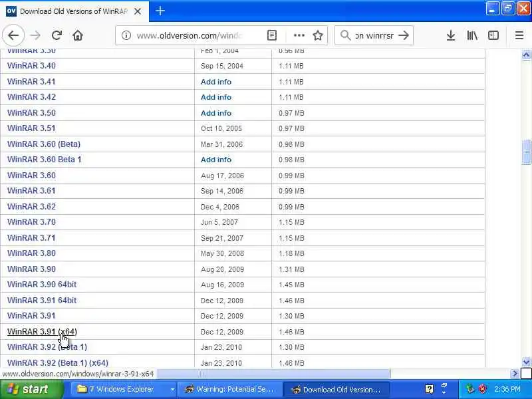Open WinRAR 3.70 link
The height and width of the screenshot is (399, 532).
(31, 222)
